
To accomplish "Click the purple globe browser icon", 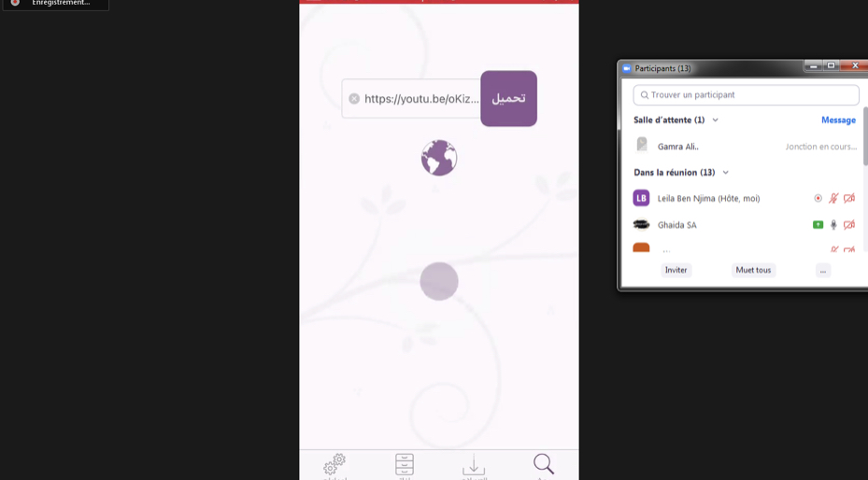I will pos(439,158).
